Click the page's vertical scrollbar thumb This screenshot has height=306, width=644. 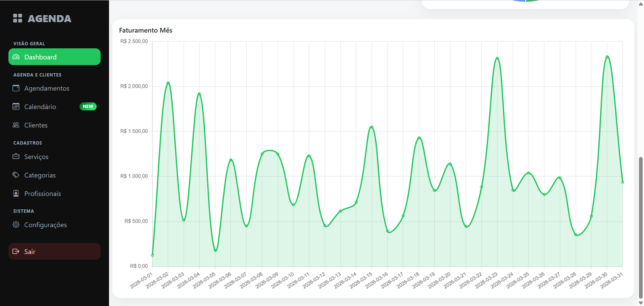coord(641,227)
